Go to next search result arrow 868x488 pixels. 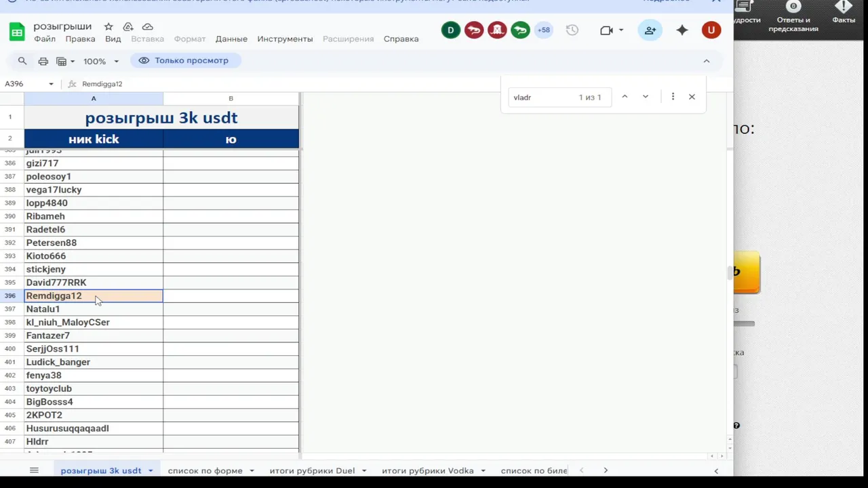646,97
